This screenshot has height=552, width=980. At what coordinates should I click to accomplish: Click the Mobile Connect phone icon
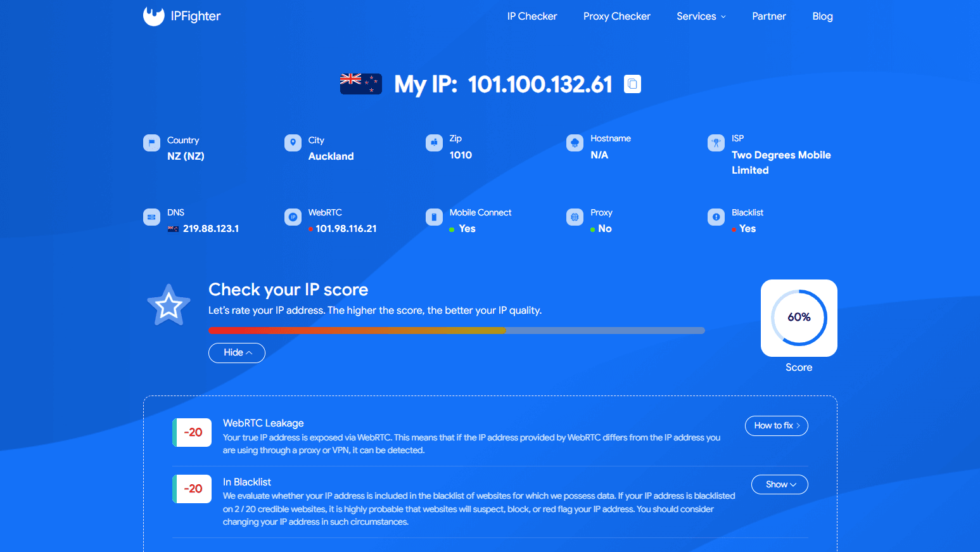pyautogui.click(x=434, y=217)
